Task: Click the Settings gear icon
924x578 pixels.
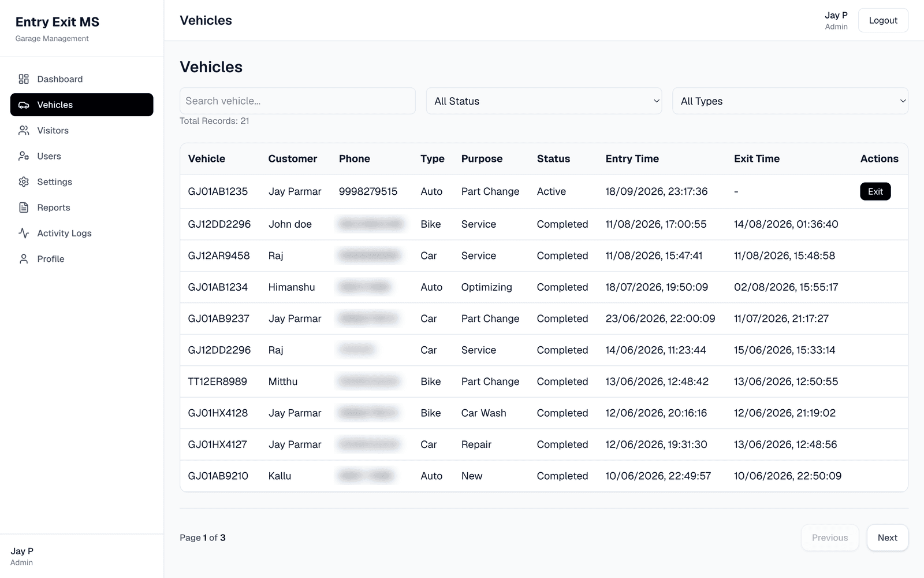Action: tap(24, 182)
